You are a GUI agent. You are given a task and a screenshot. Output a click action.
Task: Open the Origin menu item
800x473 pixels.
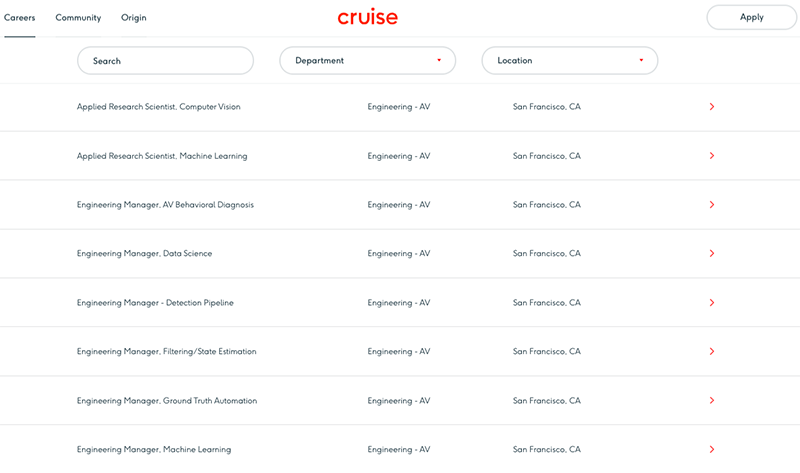[x=134, y=18]
